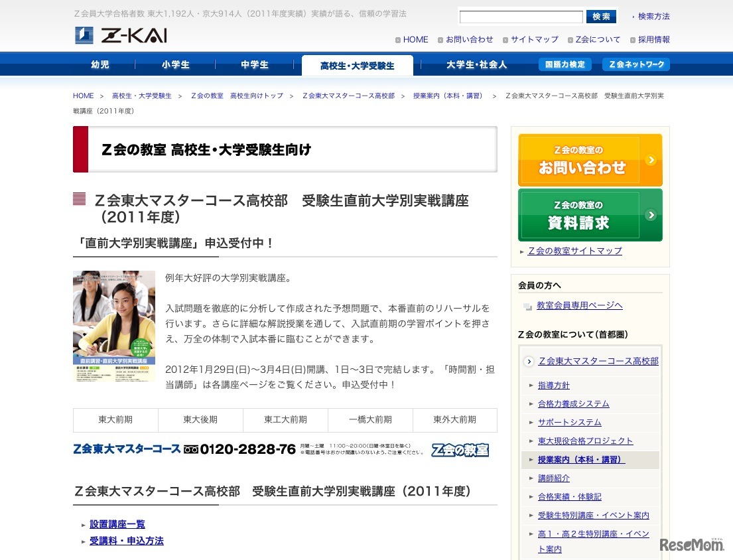The height and width of the screenshot is (560, 733).
Task: Click the Z会ネットワーク button
Action: click(x=635, y=64)
